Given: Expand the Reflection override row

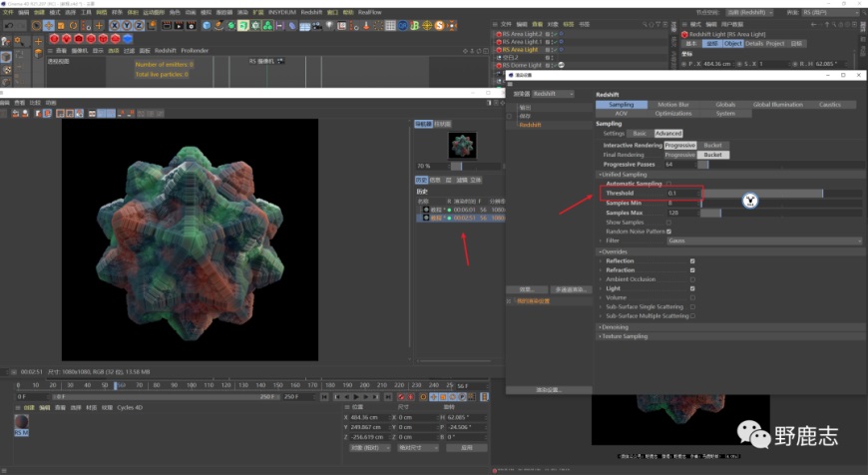Looking at the screenshot, I should [601, 260].
